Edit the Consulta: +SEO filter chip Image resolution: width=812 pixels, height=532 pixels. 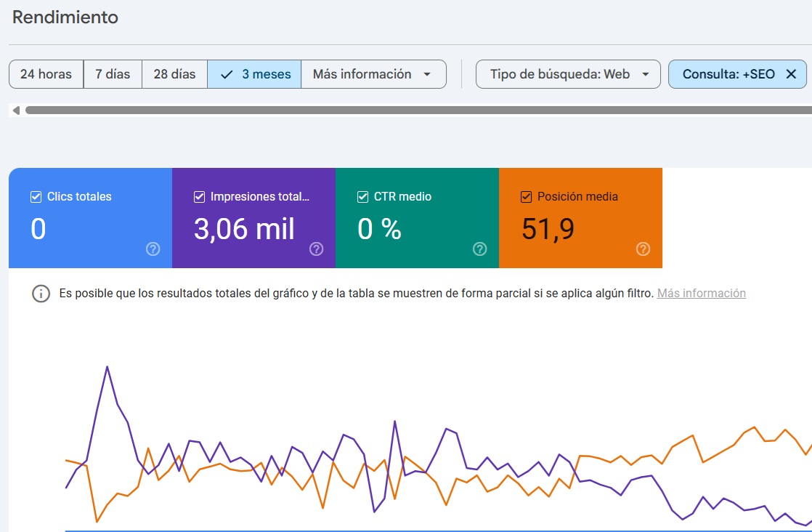[728, 74]
